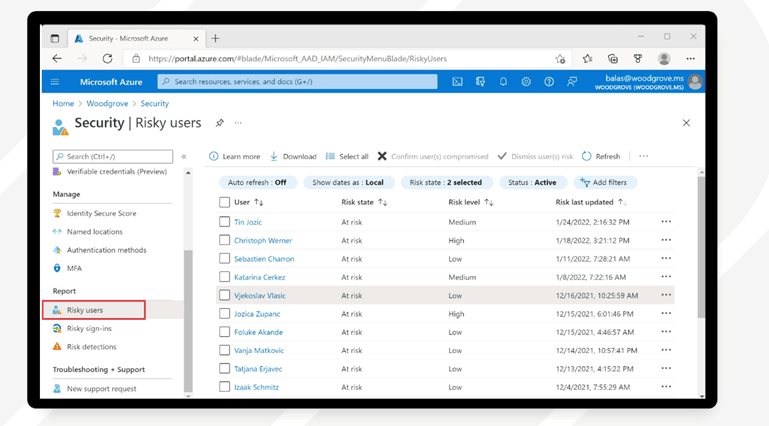Check the box for Katarina Cerkez

point(225,277)
